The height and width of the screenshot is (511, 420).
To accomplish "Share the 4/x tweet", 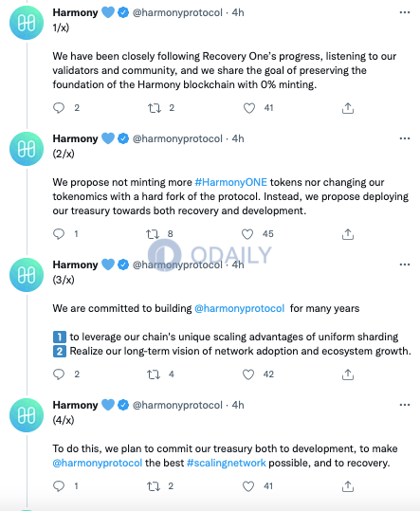I will (x=348, y=486).
